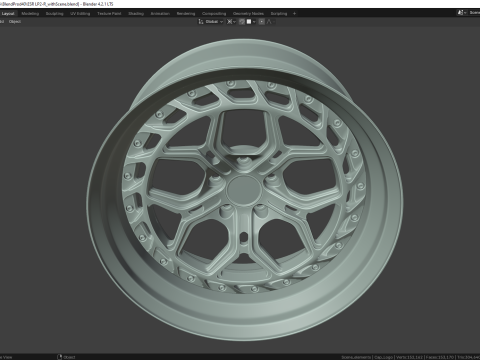
Task: Switch to UV Editing workspace
Action: (80, 14)
